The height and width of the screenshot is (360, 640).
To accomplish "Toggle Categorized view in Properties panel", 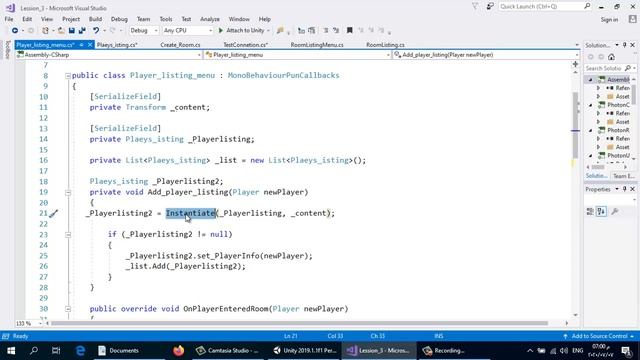I will click(x=590, y=211).
